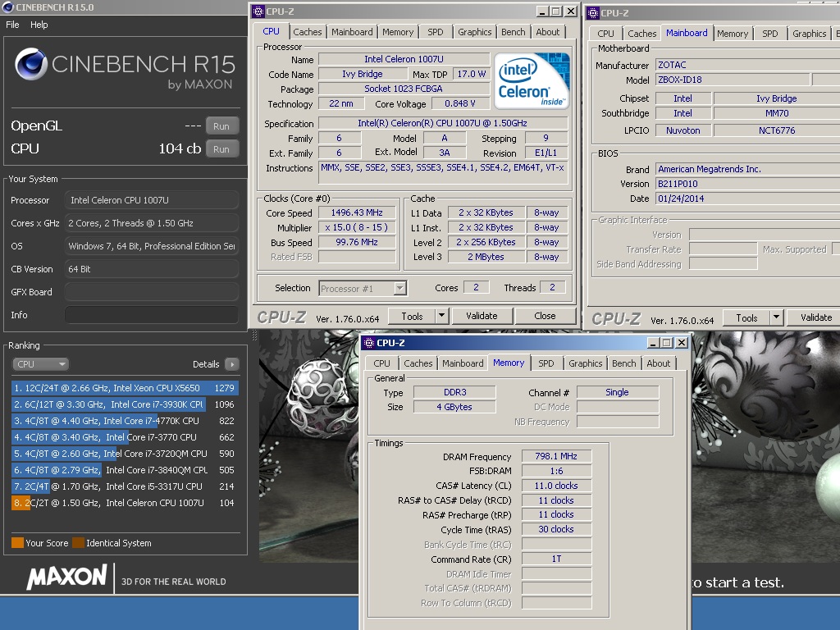
Task: Switch to Graphics tab in CPU-Z CPU window
Action: [x=475, y=32]
